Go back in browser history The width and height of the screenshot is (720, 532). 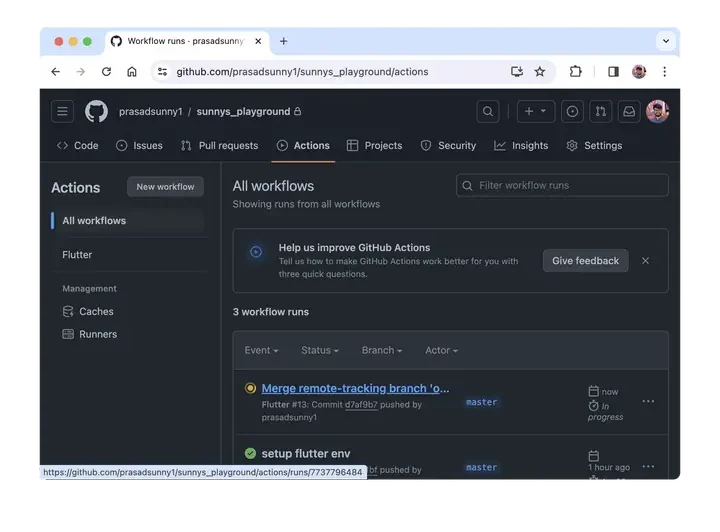[56, 72]
